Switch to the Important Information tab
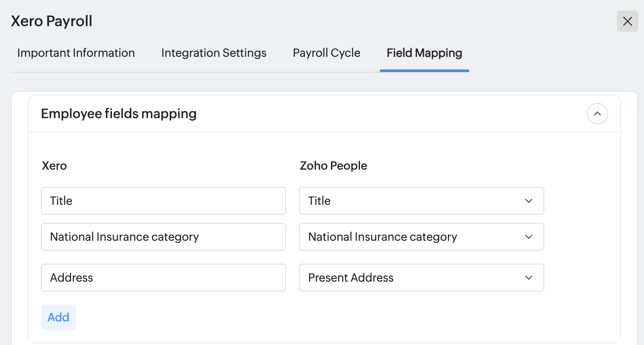 point(76,53)
